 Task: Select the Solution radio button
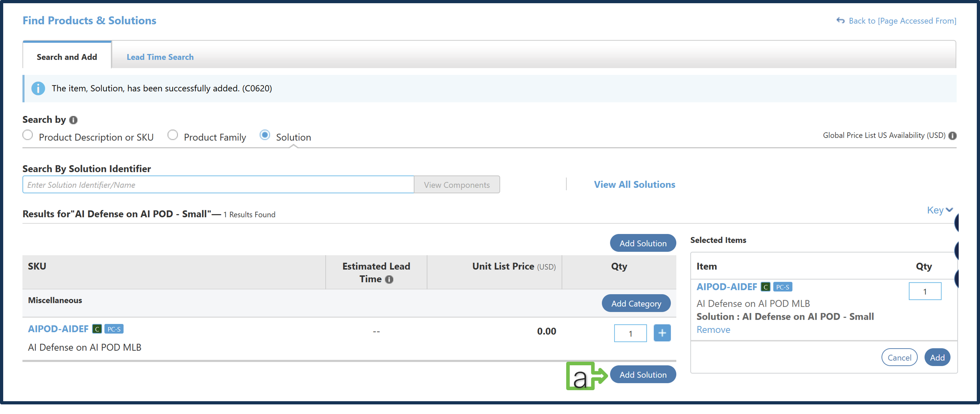(265, 135)
